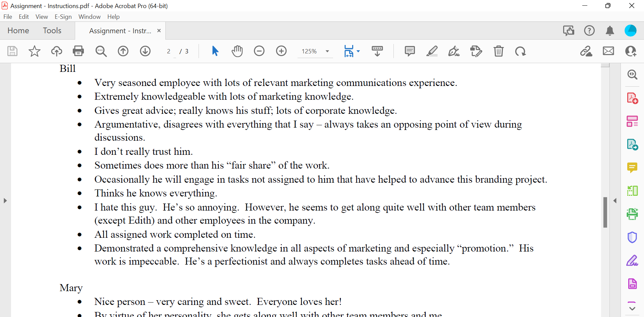
Task: Switch to the Home tab
Action: 18,31
